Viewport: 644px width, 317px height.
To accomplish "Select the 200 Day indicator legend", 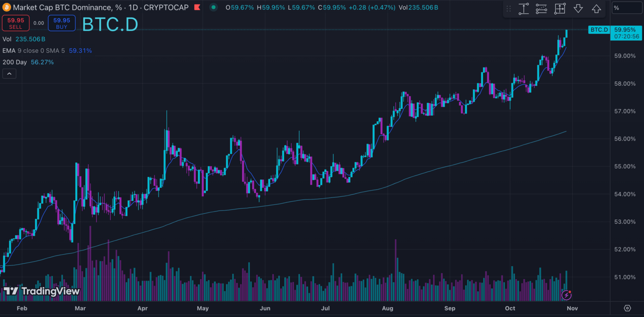I will (28, 62).
